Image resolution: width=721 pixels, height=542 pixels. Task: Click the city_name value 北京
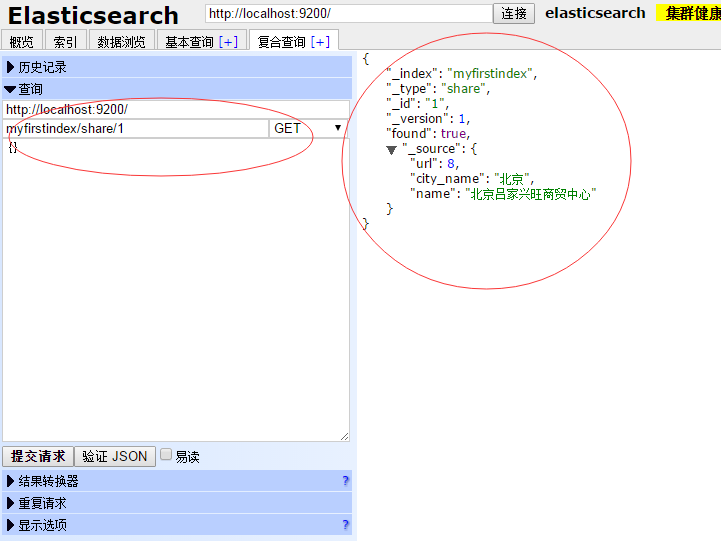pos(512,179)
